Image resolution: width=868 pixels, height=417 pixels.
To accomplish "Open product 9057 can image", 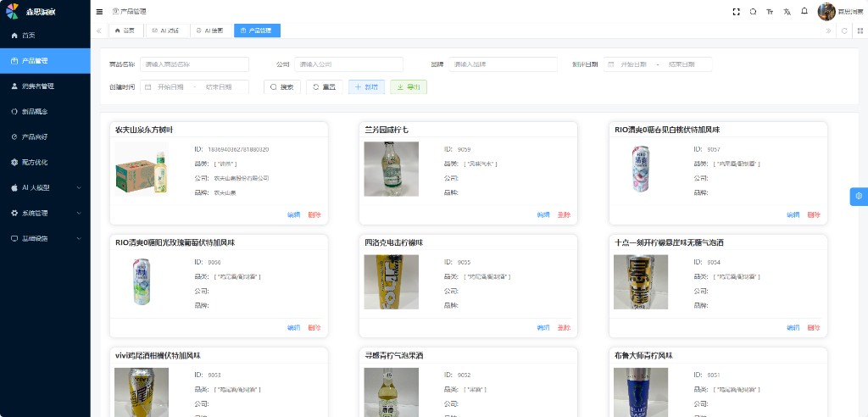I will click(x=641, y=169).
